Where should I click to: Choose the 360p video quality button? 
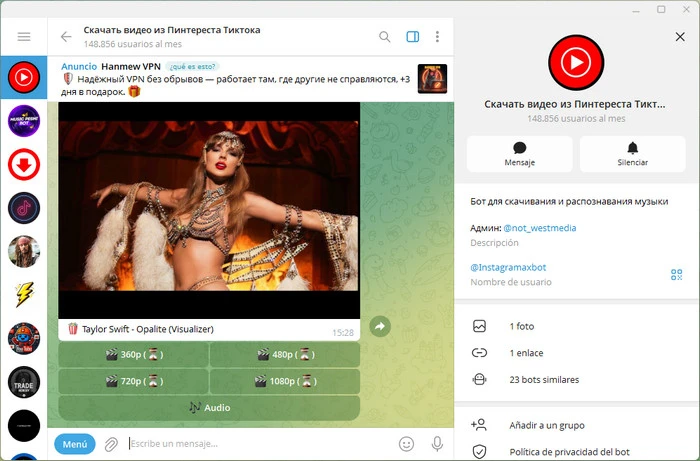point(133,355)
